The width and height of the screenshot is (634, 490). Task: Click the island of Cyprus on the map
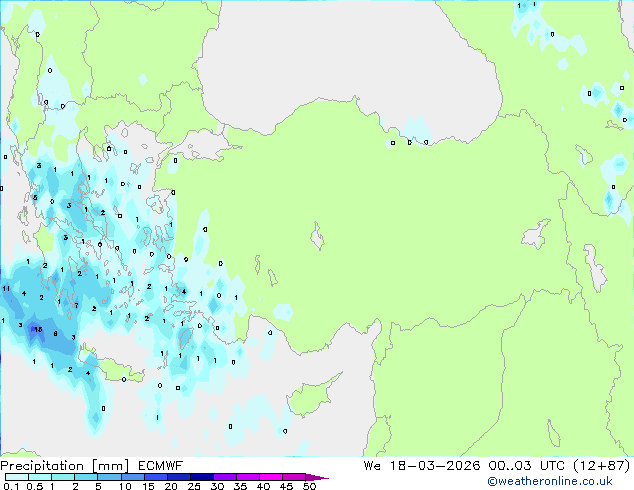click(311, 396)
